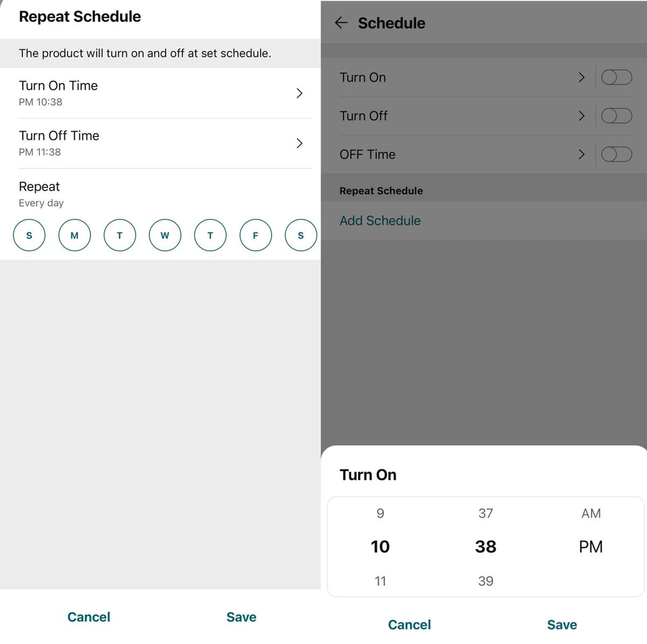The width and height of the screenshot is (647, 644).
Task: Tap the back arrow on the Schedule screen
Action: (x=341, y=23)
